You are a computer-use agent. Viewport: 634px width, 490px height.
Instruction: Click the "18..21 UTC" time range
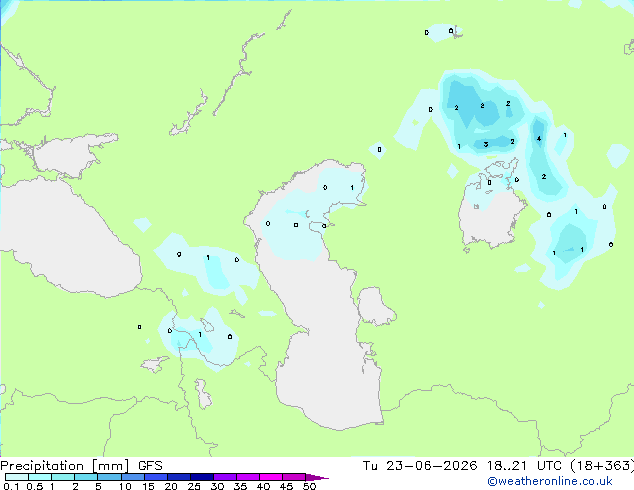pyautogui.click(x=524, y=466)
